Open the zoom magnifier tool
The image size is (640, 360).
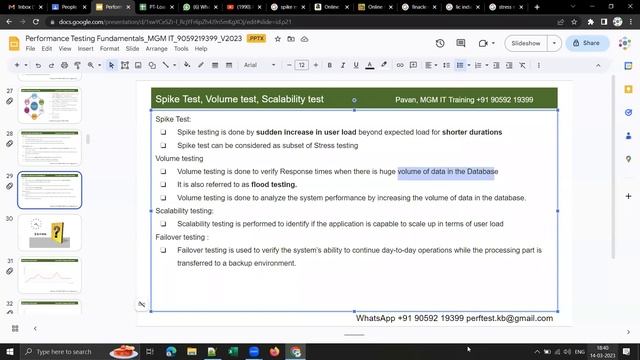91,65
